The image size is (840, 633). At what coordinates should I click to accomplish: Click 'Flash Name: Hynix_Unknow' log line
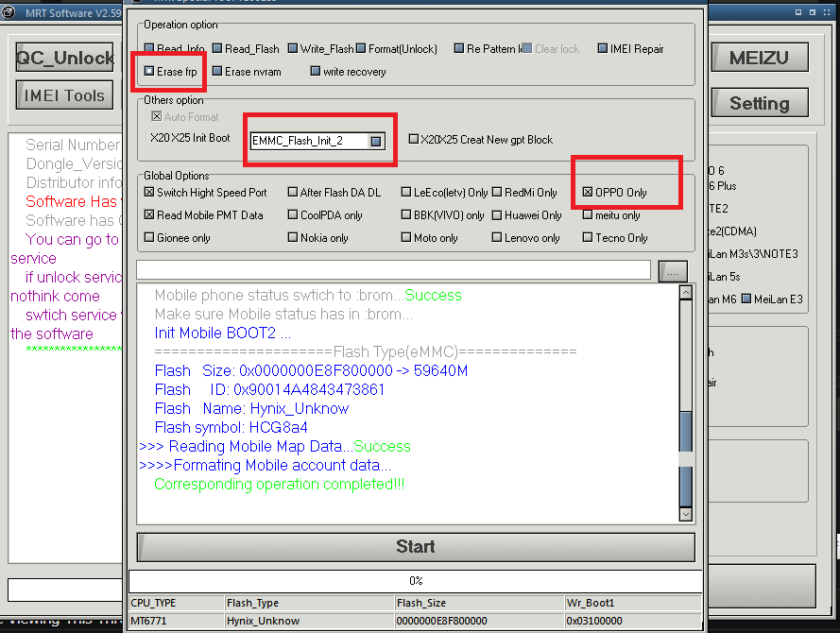[251, 408]
